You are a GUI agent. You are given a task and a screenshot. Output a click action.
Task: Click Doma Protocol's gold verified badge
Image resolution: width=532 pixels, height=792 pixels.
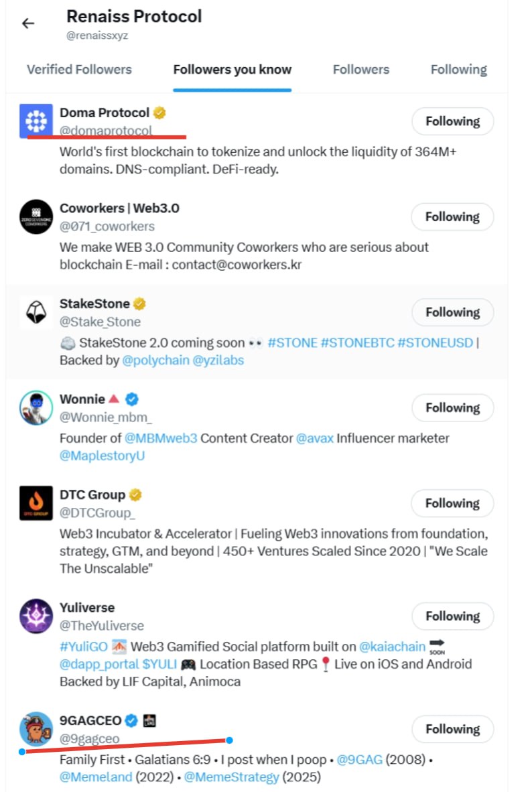159,113
